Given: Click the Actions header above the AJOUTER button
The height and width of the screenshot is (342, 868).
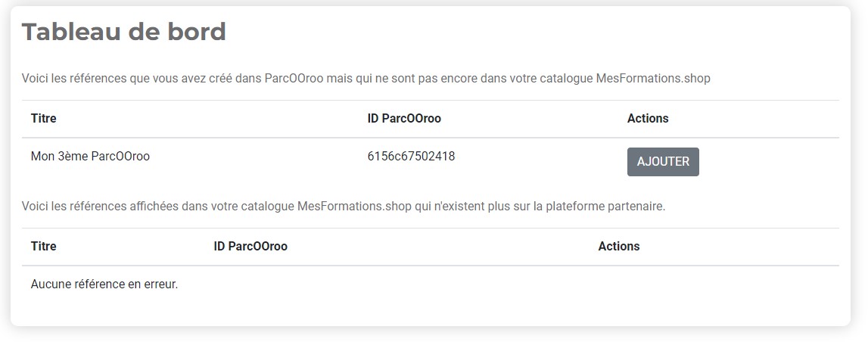Looking at the screenshot, I should 648,119.
